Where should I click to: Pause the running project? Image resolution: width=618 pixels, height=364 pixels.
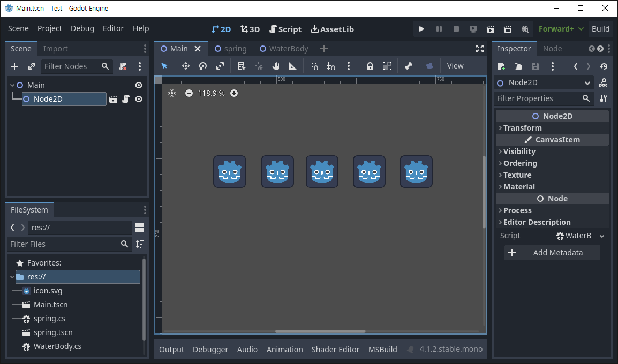click(x=439, y=29)
